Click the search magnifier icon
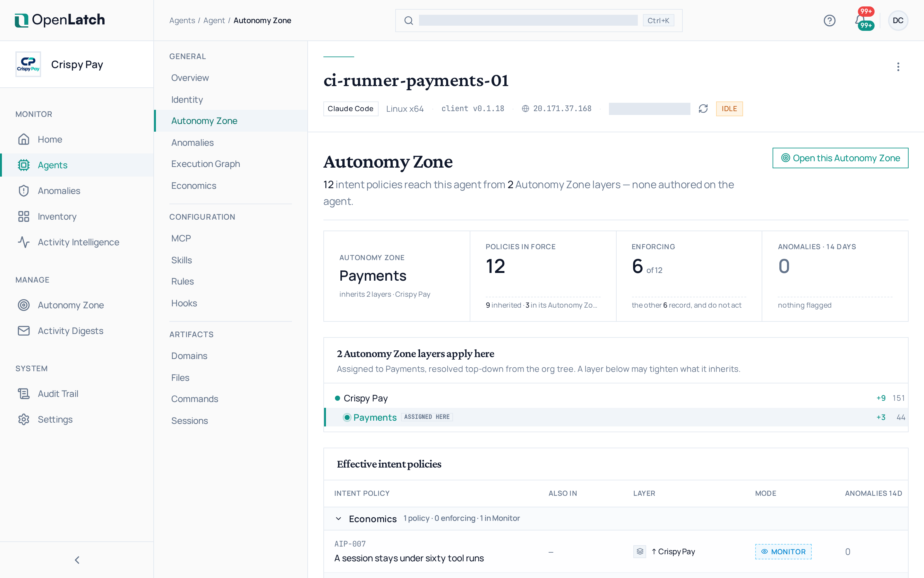The width and height of the screenshot is (924, 578). coord(408,21)
